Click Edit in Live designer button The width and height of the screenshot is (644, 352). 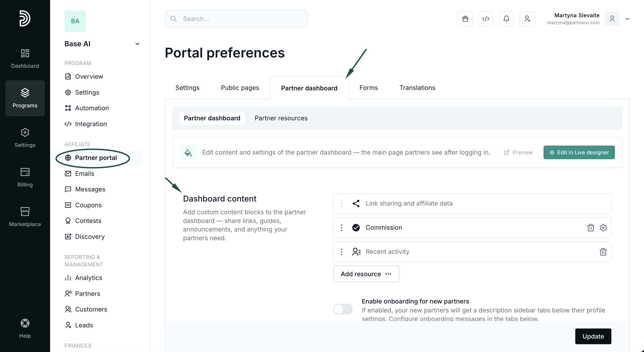pyautogui.click(x=579, y=152)
